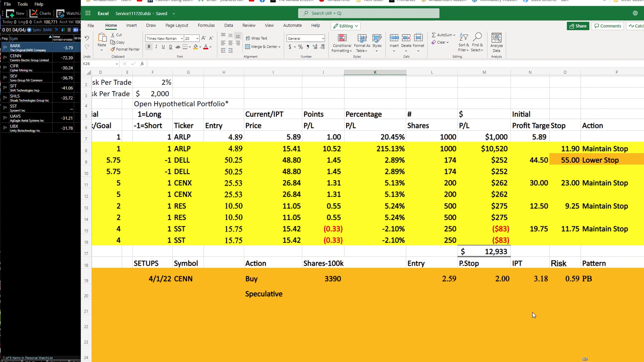Click the increase decimal icon

(x=315, y=47)
